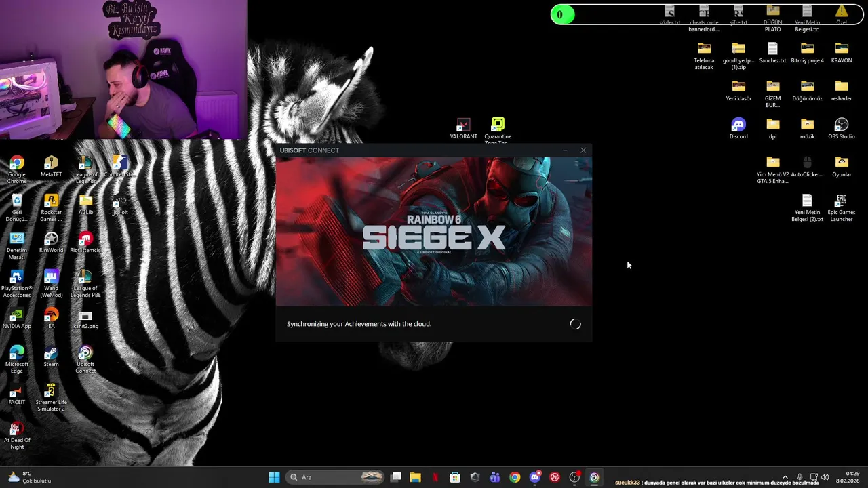The width and height of the screenshot is (868, 488).
Task: Click the Synchronizing your Achievements status text
Action: [x=359, y=324]
